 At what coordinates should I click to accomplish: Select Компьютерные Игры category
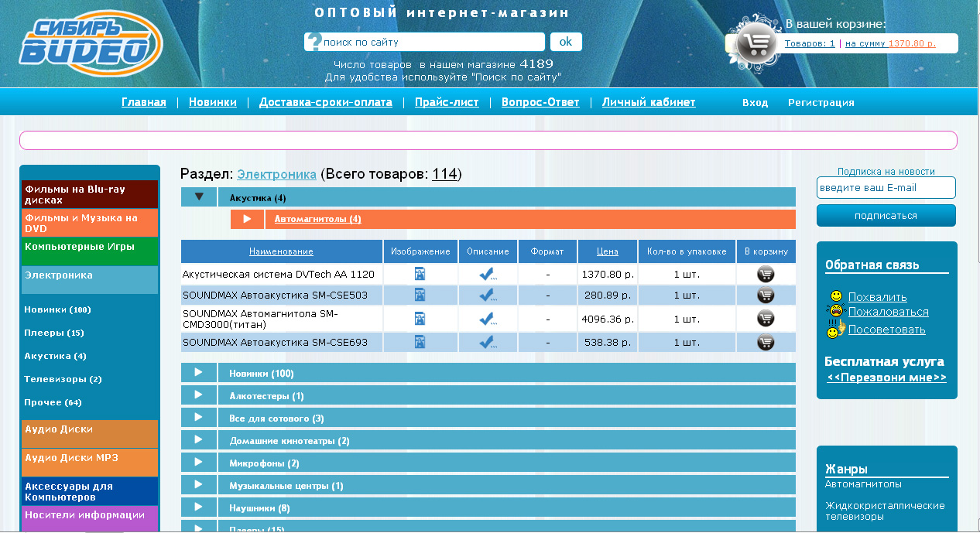90,251
